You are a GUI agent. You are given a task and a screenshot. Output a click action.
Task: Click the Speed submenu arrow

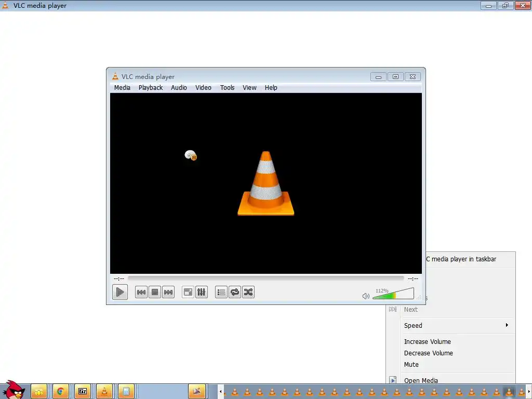click(507, 325)
